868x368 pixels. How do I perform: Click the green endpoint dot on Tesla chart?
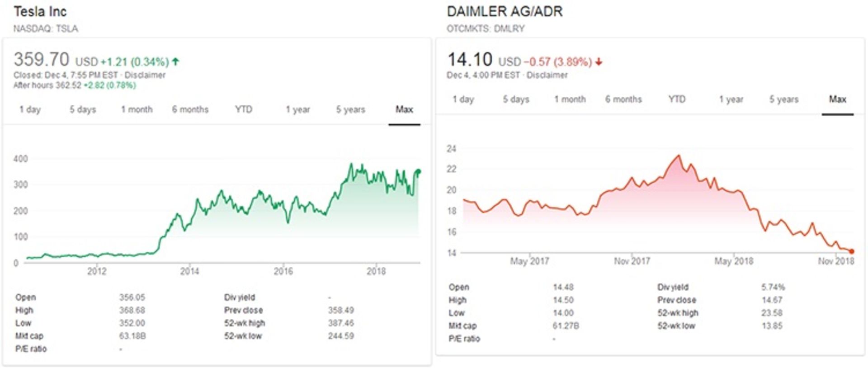click(418, 172)
